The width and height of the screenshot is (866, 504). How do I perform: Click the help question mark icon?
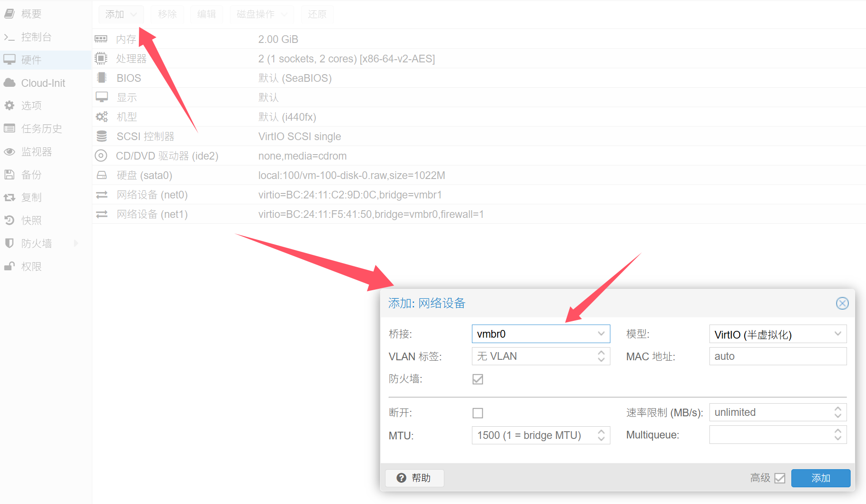(x=401, y=478)
